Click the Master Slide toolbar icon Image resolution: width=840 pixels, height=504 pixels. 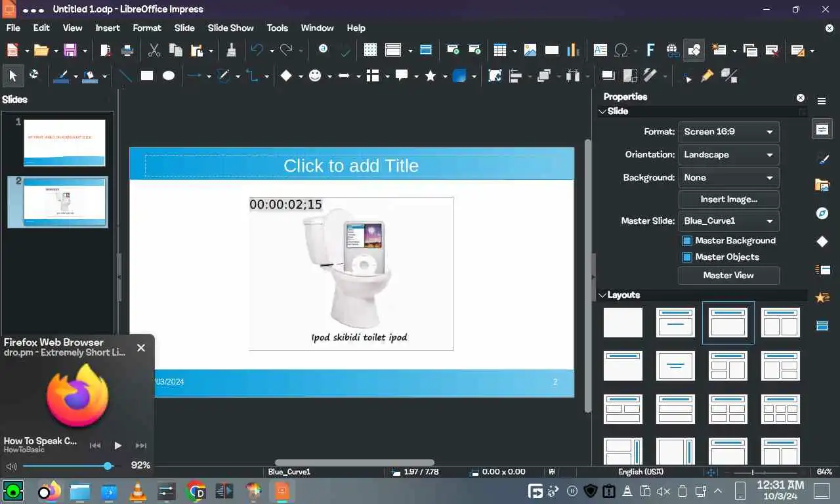(x=425, y=50)
